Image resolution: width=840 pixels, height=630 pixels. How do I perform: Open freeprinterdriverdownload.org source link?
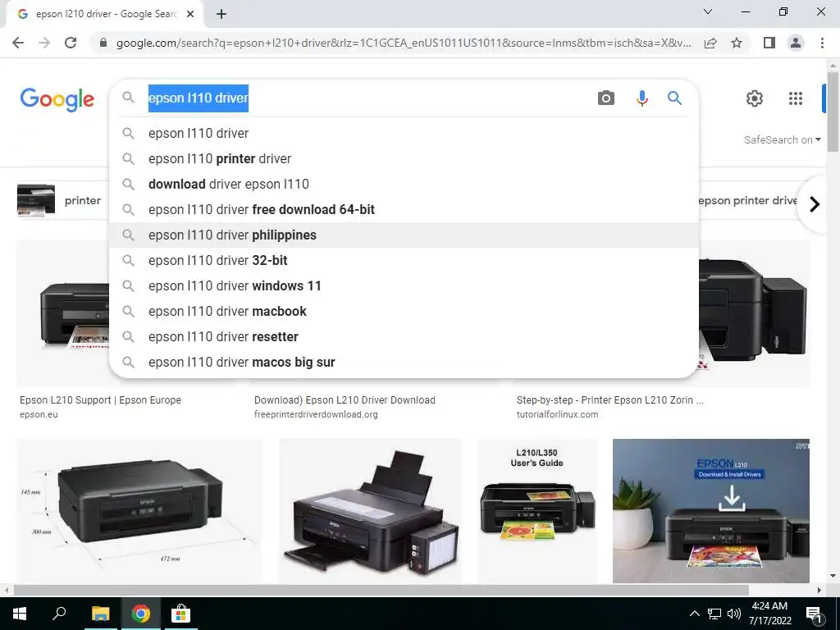point(316,414)
